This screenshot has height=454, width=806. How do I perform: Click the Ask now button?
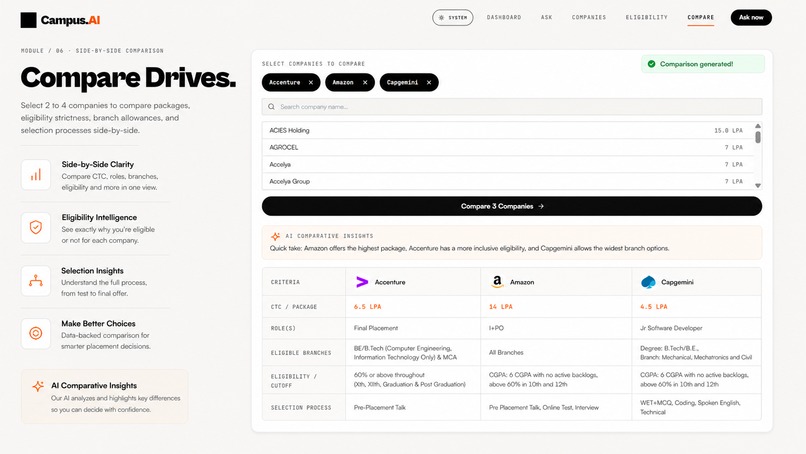click(x=751, y=17)
